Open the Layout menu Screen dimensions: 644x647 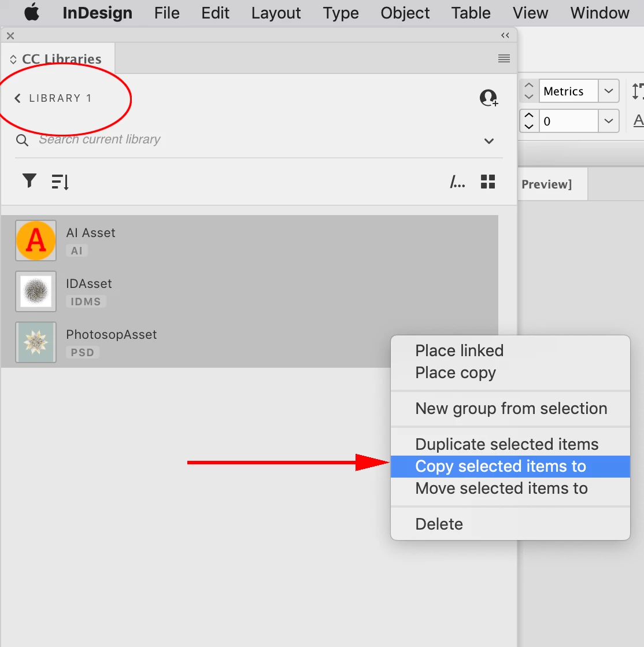(276, 13)
